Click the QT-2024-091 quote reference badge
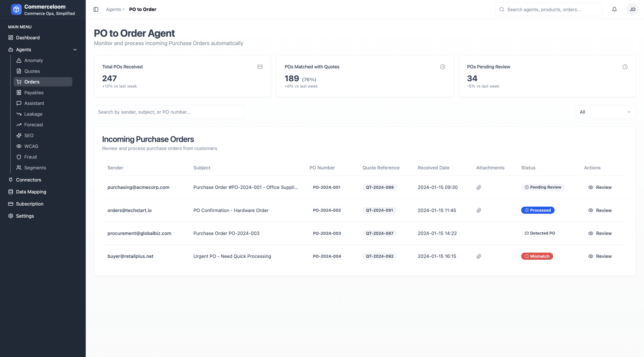644x357 pixels. 379,210
